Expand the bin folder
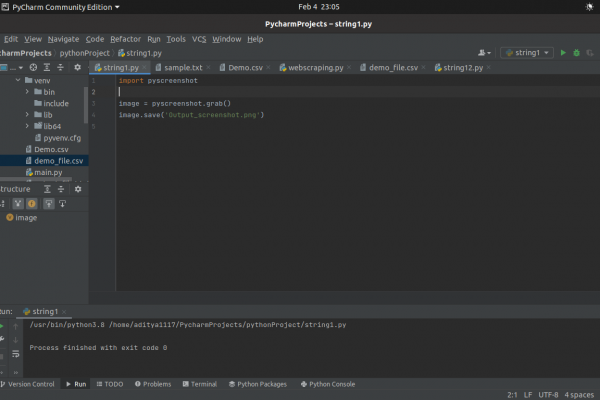The image size is (600, 400). pos(27,92)
